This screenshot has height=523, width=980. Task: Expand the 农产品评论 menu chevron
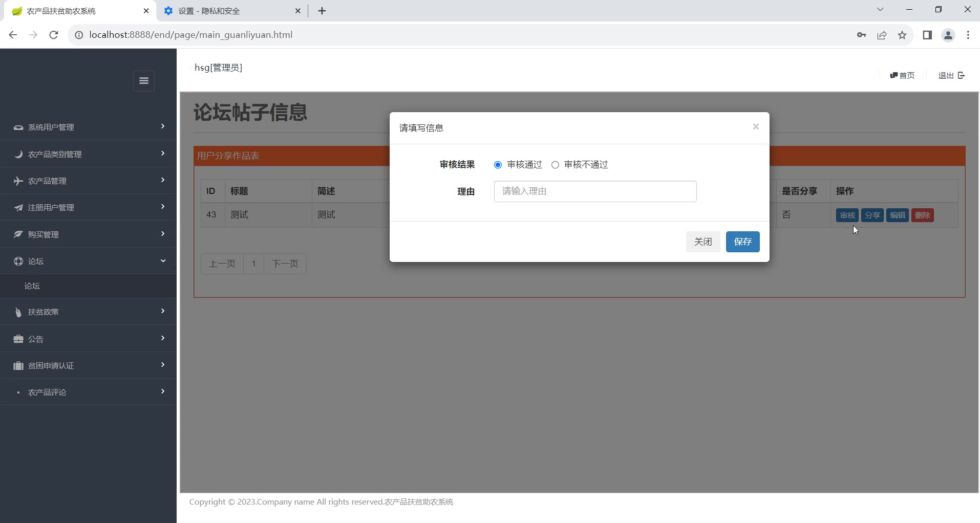pyautogui.click(x=163, y=391)
